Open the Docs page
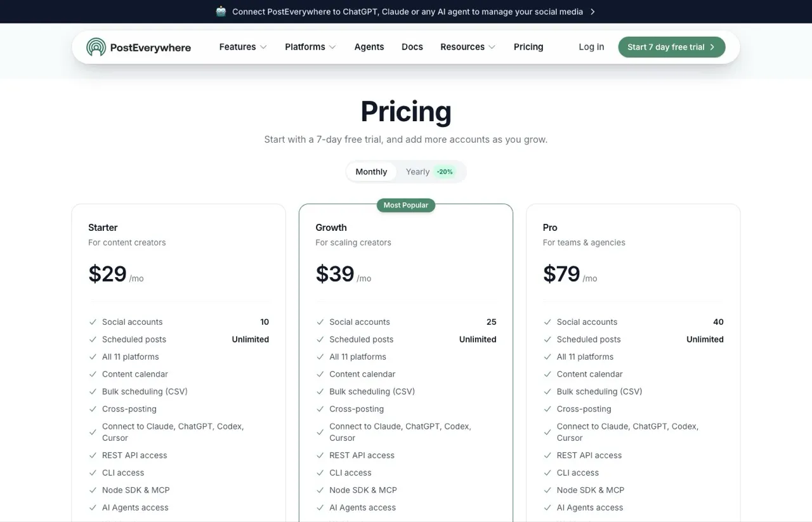 (412, 47)
